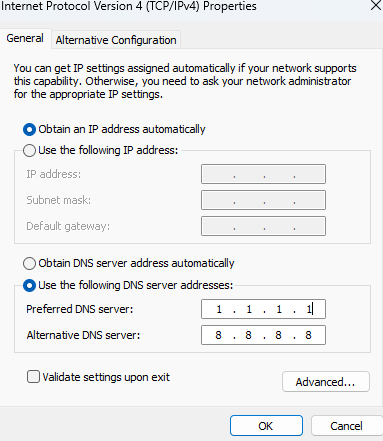The image size is (383, 441).
Task: Open the Alternative Configuration tab
Action: (x=116, y=40)
